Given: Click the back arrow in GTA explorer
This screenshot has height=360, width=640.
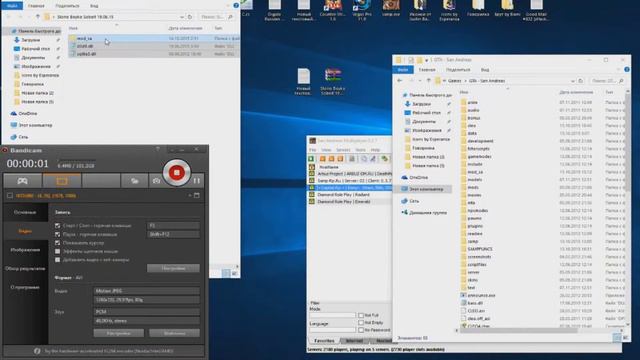Looking at the screenshot, I should [x=400, y=81].
